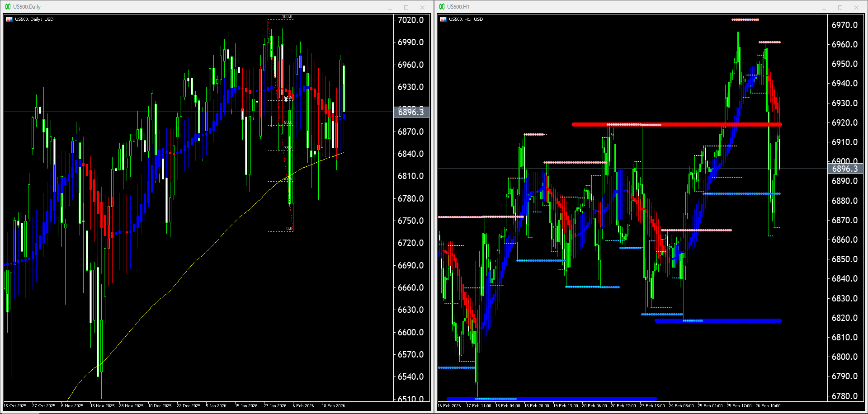Click the 24 Feb 08:00 time on H1 axis

pos(681,406)
